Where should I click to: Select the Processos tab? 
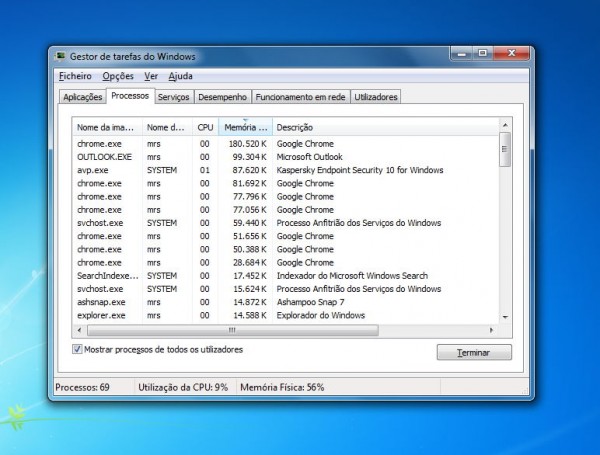130,96
